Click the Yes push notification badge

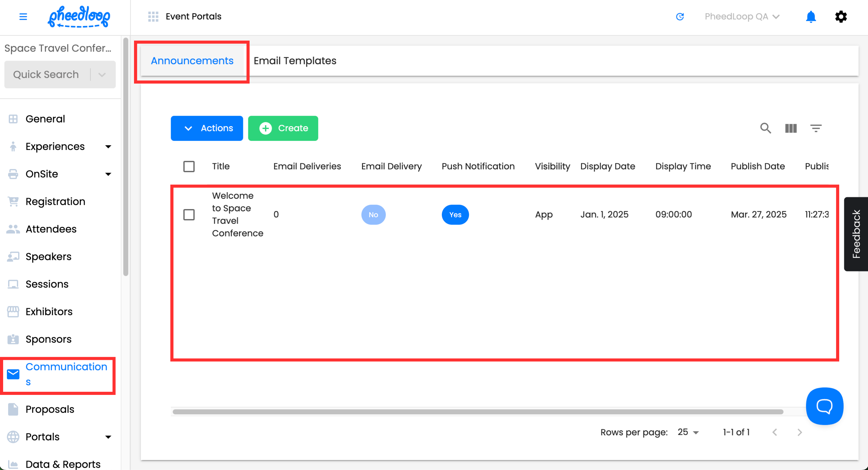pyautogui.click(x=455, y=214)
